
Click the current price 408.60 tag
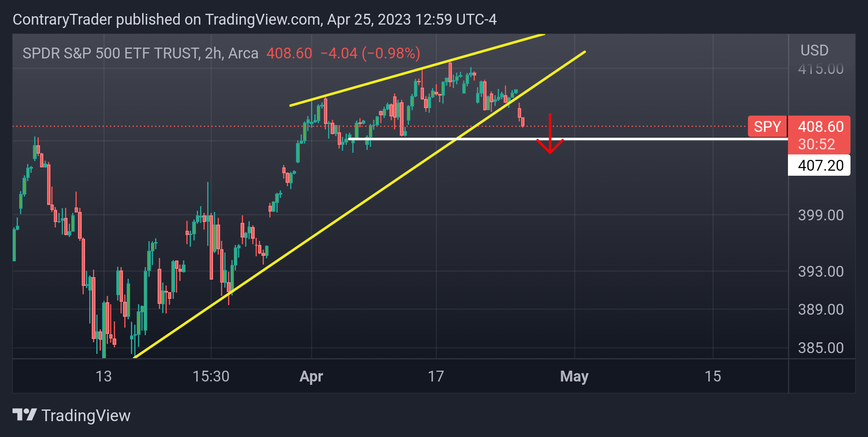pos(820,126)
